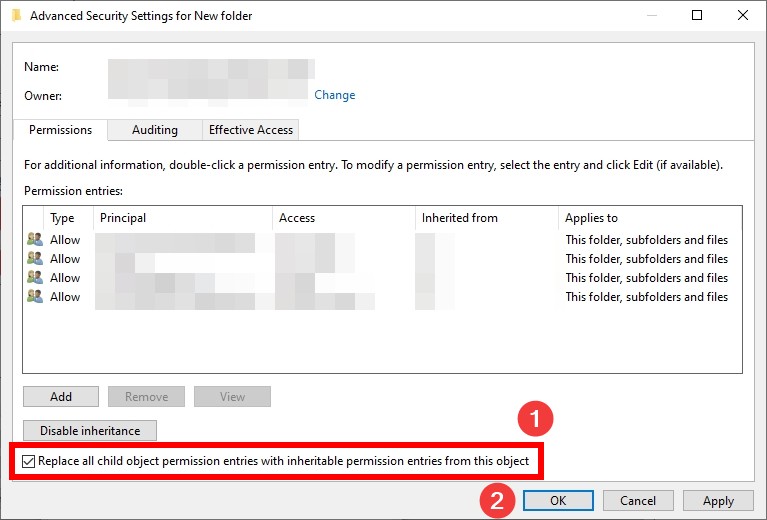Close the Advanced Security Settings dialog
This screenshot has width=767, height=520.
tap(743, 15)
